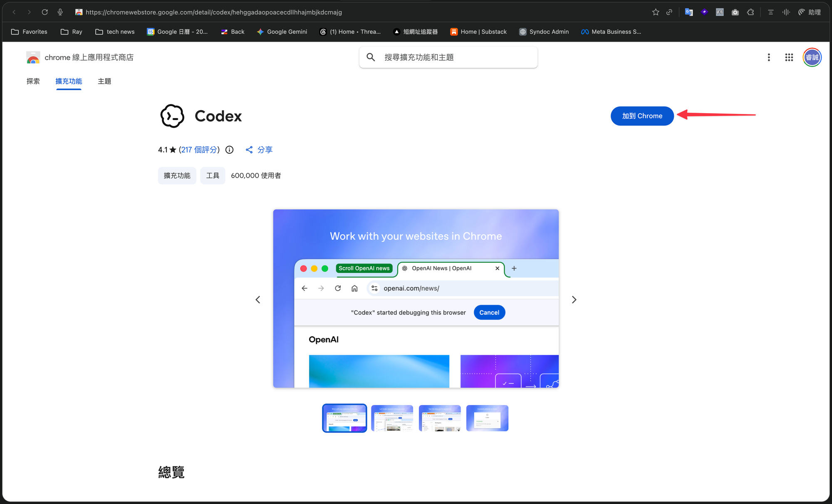Click the 總覽 section heading
This screenshot has width=832, height=504.
(171, 472)
